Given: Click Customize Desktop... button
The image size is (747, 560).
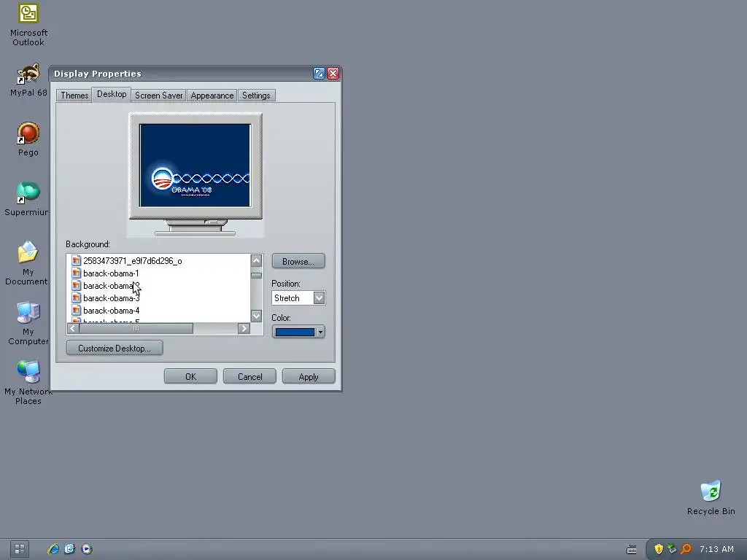Looking at the screenshot, I should point(115,348).
